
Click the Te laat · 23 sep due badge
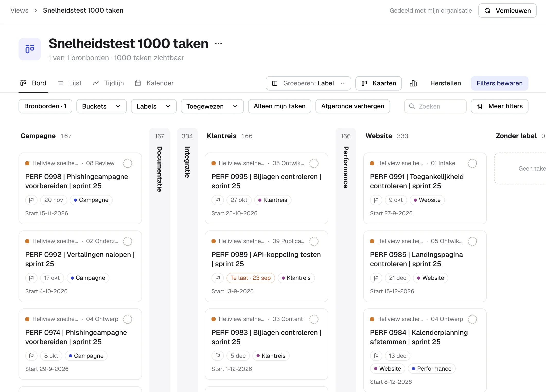click(x=251, y=278)
